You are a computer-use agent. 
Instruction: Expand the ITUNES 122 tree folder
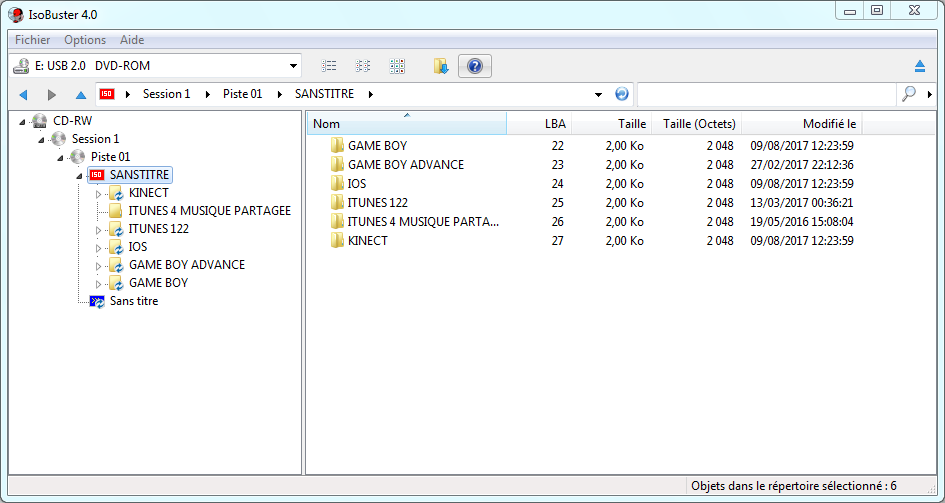[x=99, y=230]
